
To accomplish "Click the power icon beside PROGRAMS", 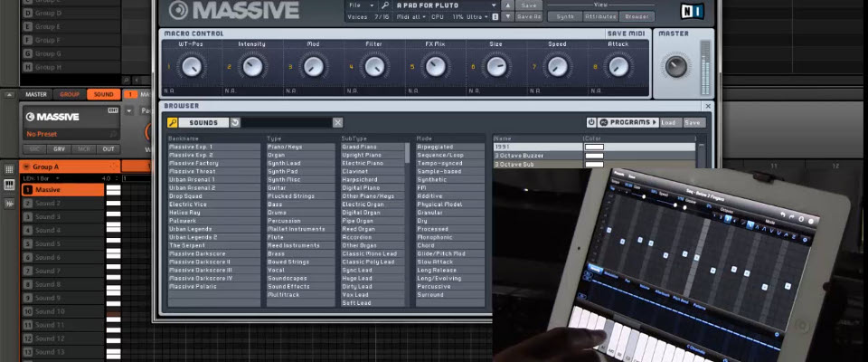I will [591, 122].
